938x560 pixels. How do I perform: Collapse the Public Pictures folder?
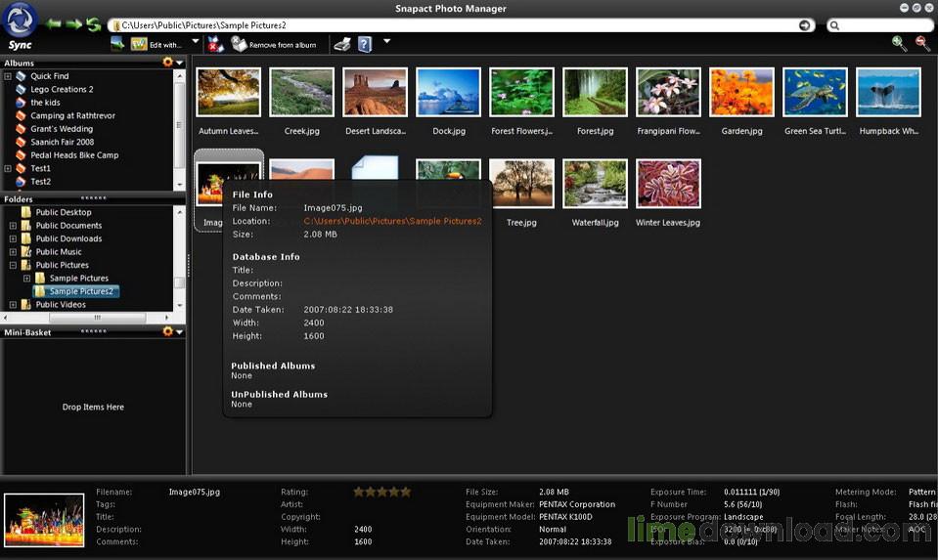(13, 265)
